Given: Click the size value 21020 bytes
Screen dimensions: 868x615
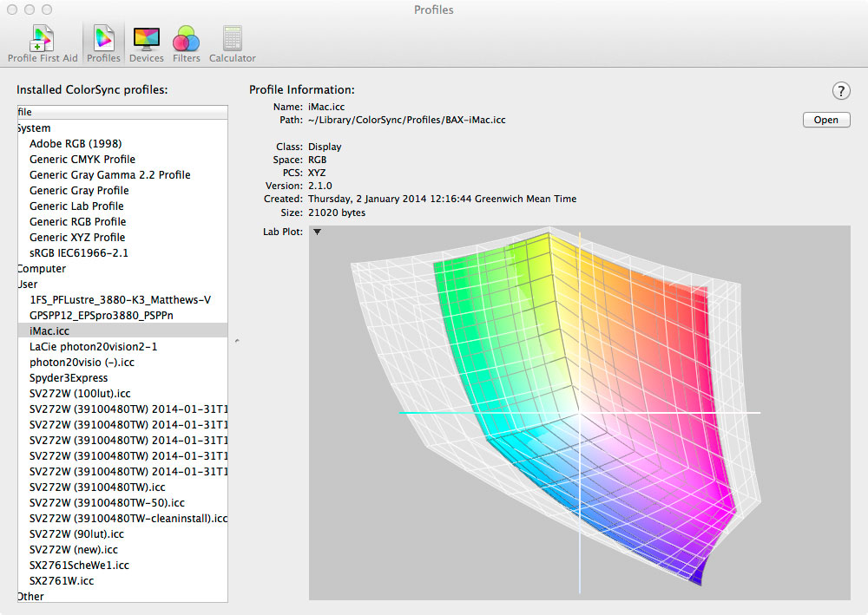Looking at the screenshot, I should coord(337,213).
